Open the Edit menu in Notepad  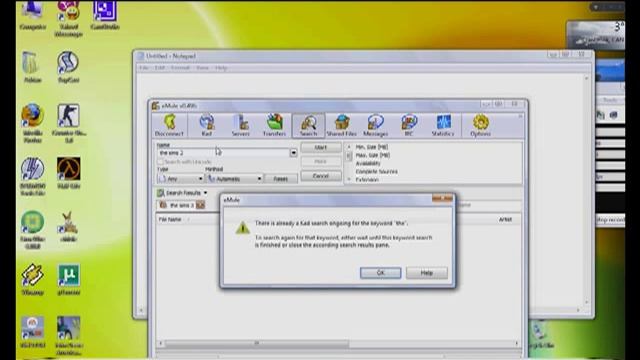160,68
